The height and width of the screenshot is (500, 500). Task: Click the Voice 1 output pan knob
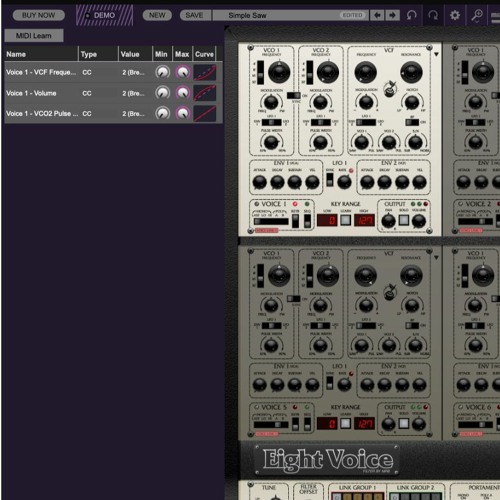pyautogui.click(x=388, y=221)
